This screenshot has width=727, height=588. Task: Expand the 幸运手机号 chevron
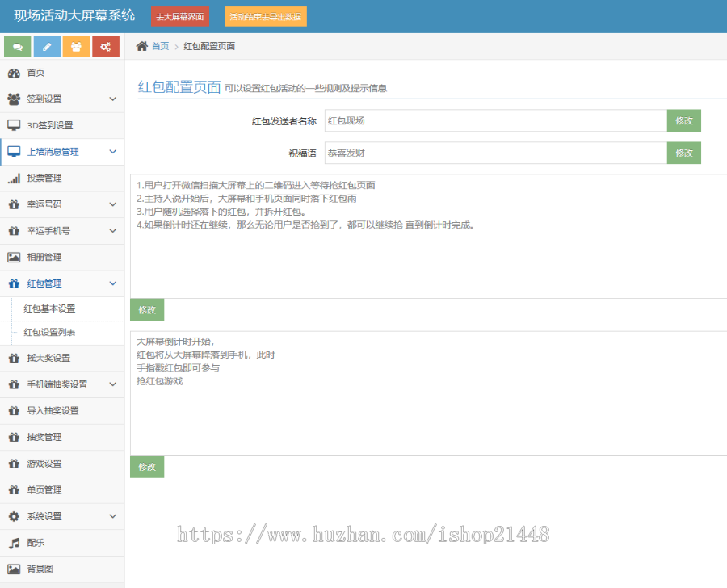(x=112, y=231)
